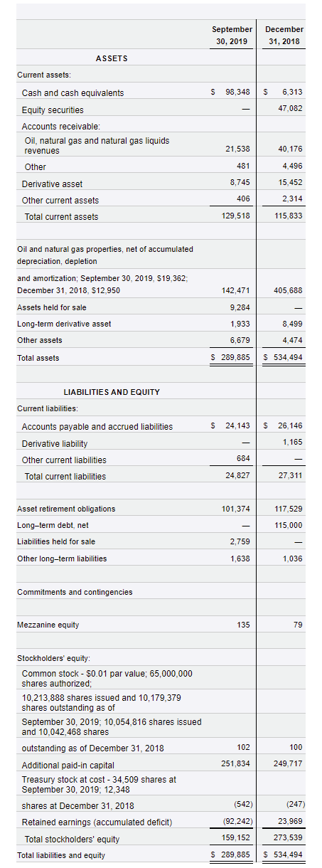Click the December 31, 2018 column header
Image resolution: width=322 pixels, height=868 pixels.
pos(284,35)
